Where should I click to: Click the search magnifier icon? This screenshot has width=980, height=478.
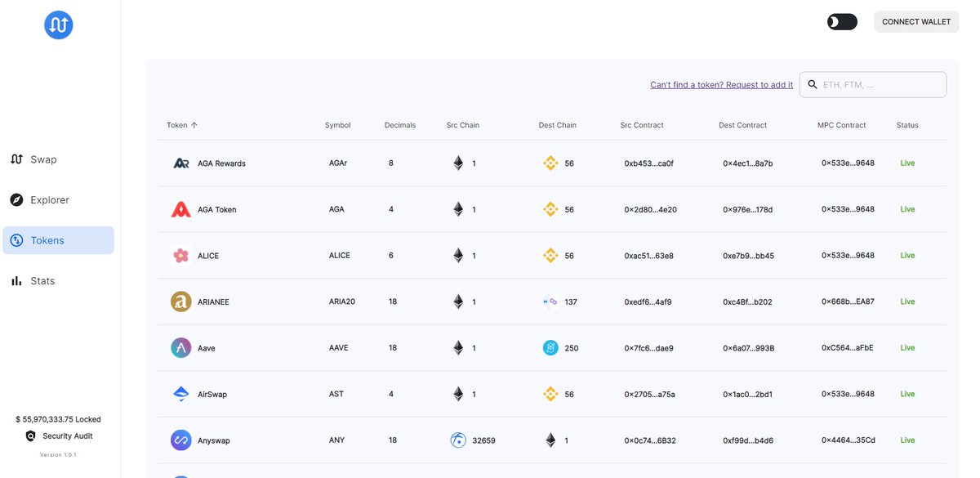[812, 85]
